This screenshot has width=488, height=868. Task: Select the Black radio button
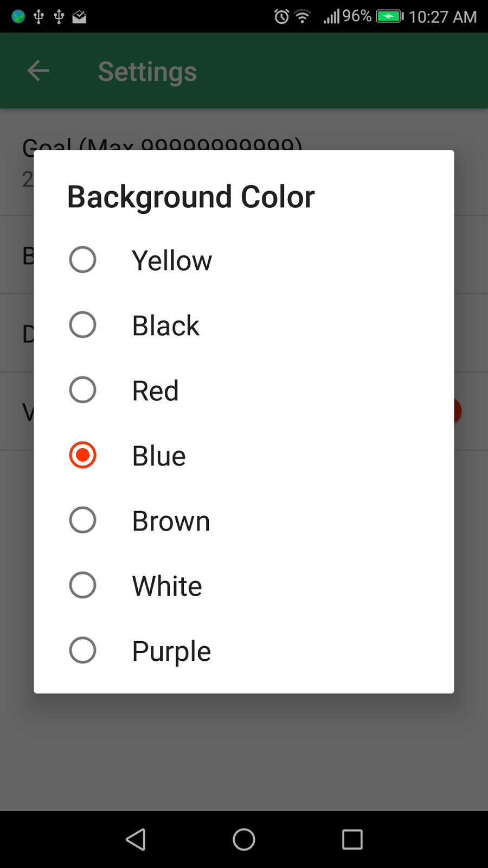coord(83,325)
